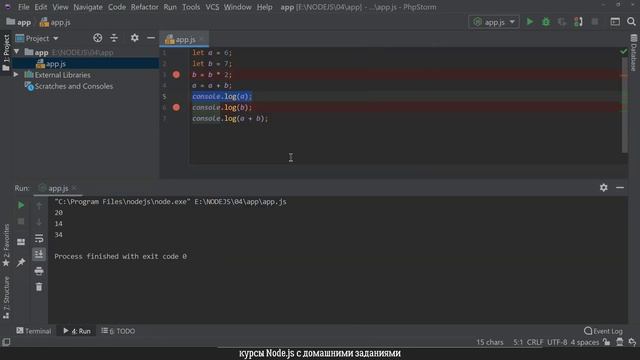Viewport: 640px width, 360px height.
Task: Open the 7: Structure side tab
Action: 6,297
